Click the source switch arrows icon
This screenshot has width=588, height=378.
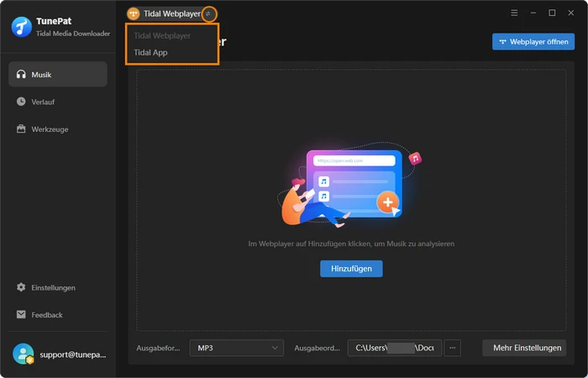click(x=208, y=14)
